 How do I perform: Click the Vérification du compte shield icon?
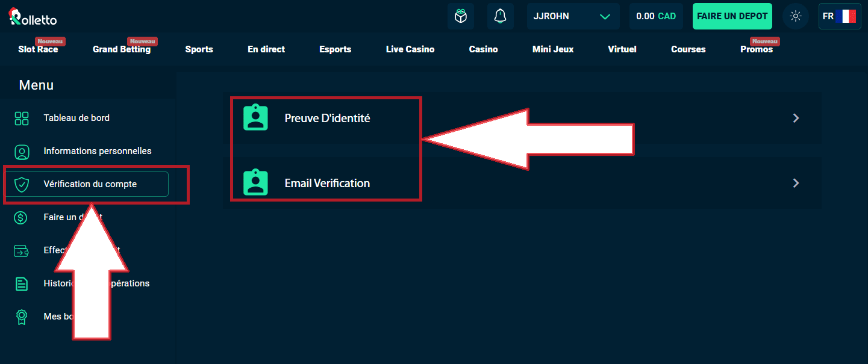[x=22, y=185]
